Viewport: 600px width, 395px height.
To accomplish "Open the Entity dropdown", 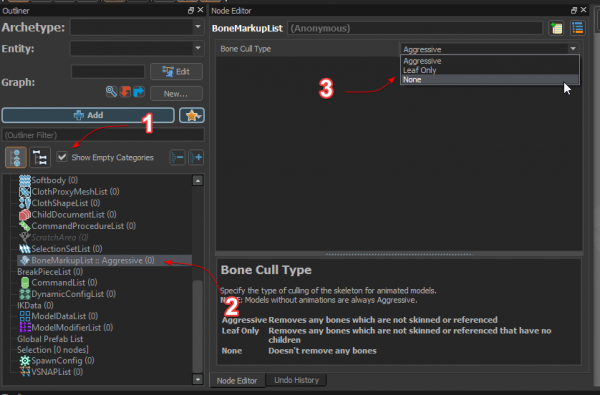I will [198, 48].
